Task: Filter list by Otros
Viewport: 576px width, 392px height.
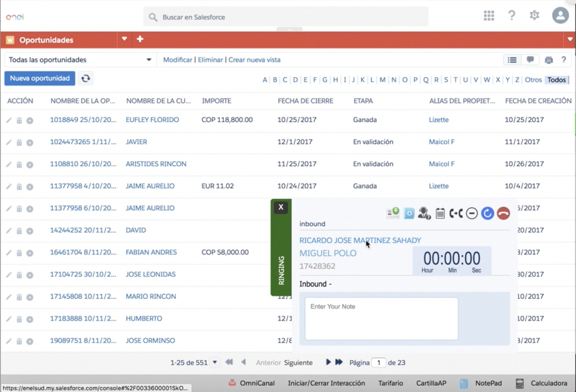Action: click(x=533, y=80)
